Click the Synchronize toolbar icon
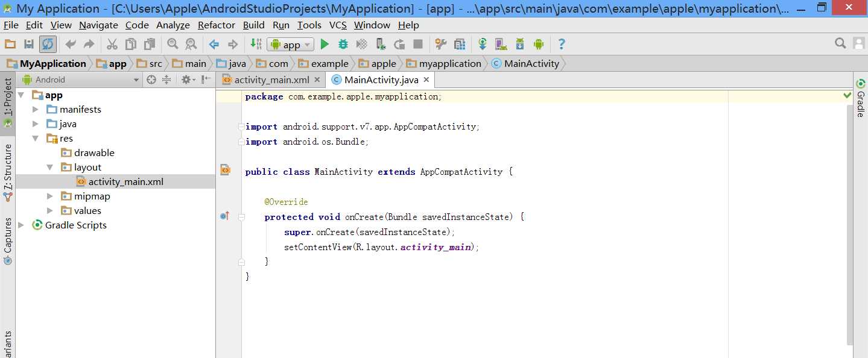Image resolution: width=868 pixels, height=358 pixels. (48, 44)
